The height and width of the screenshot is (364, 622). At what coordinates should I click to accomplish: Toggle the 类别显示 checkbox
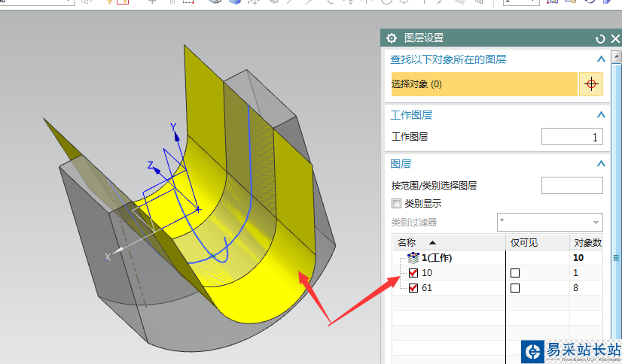[x=396, y=204]
